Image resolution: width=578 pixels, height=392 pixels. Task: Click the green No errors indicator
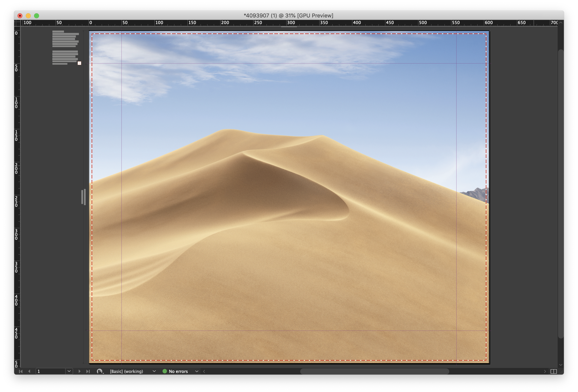pyautogui.click(x=164, y=371)
